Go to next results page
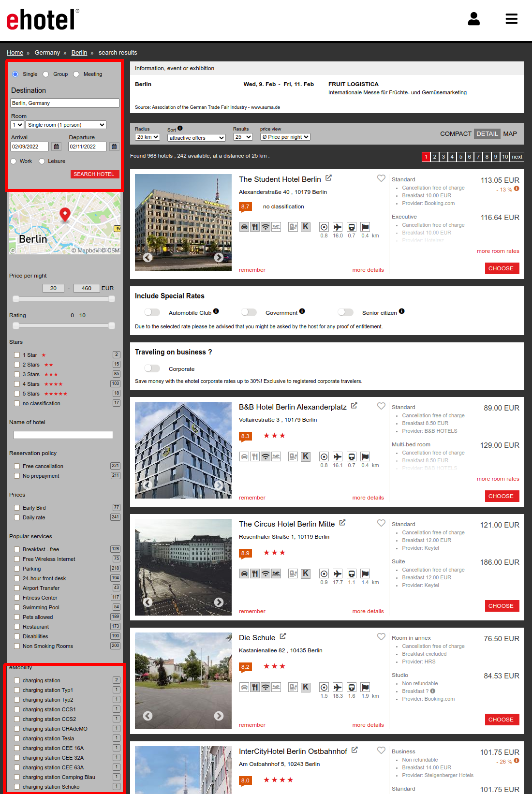The height and width of the screenshot is (794, 532). click(x=517, y=157)
